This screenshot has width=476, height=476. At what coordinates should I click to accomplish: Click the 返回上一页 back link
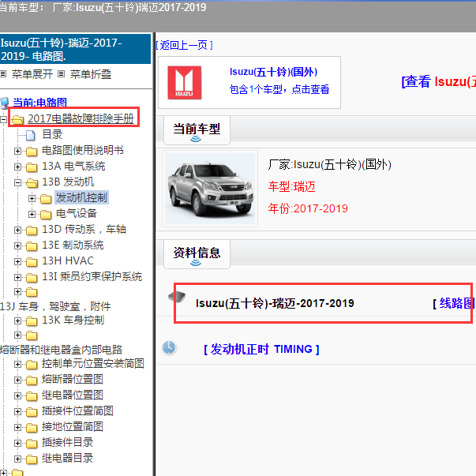tap(184, 45)
